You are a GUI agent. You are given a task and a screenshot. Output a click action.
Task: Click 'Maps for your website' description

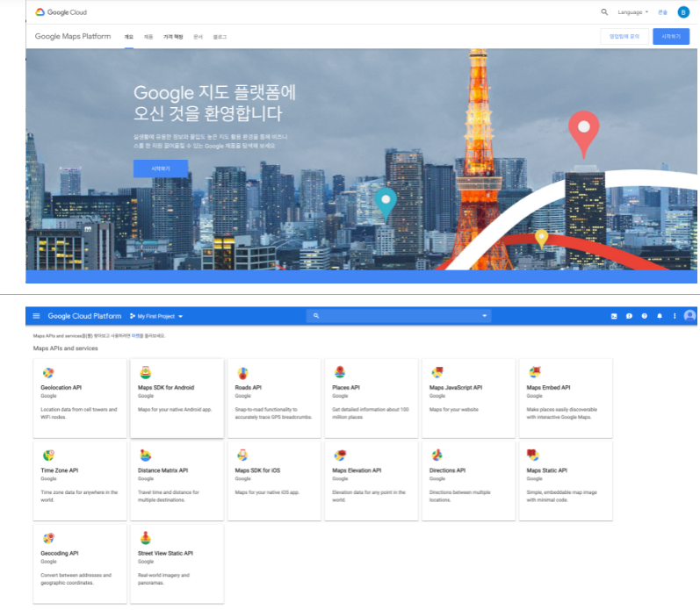[454, 409]
